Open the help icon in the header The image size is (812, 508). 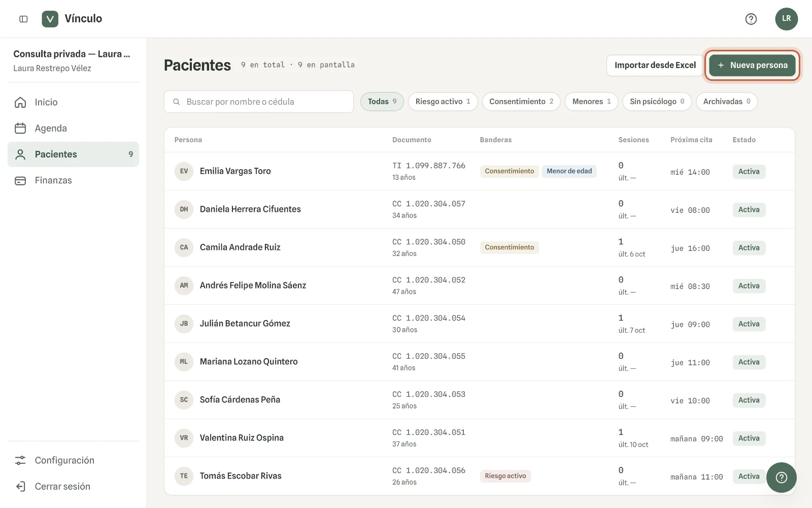pos(751,19)
